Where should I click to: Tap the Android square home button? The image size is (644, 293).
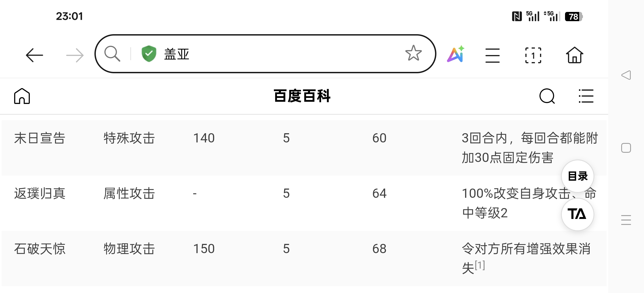coord(626,148)
